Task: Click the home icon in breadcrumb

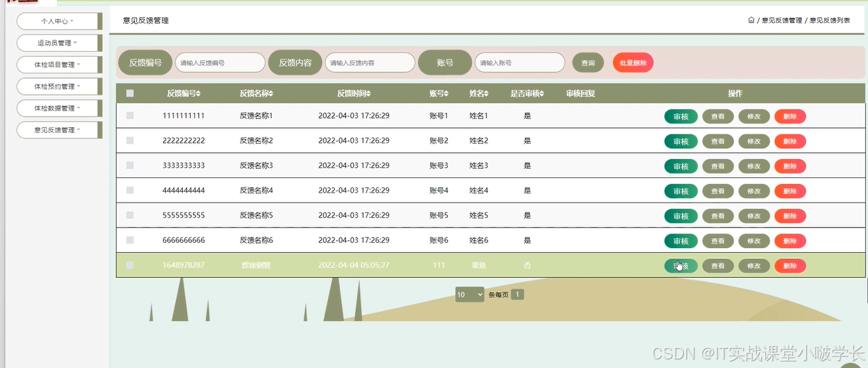Action: 751,21
